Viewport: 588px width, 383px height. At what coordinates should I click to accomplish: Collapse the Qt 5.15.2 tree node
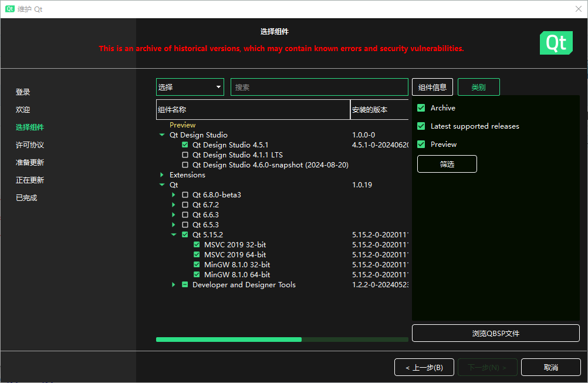pos(174,235)
